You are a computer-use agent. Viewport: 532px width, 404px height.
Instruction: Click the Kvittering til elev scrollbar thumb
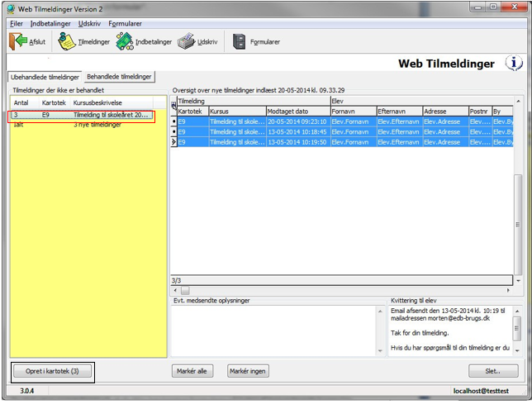tap(517, 328)
